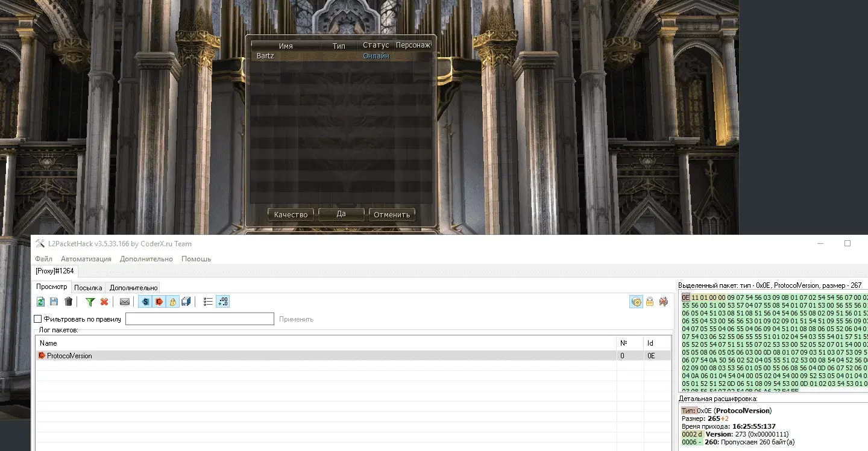
Task: Click the crossed-out plug disconnect icon
Action: [x=664, y=302]
